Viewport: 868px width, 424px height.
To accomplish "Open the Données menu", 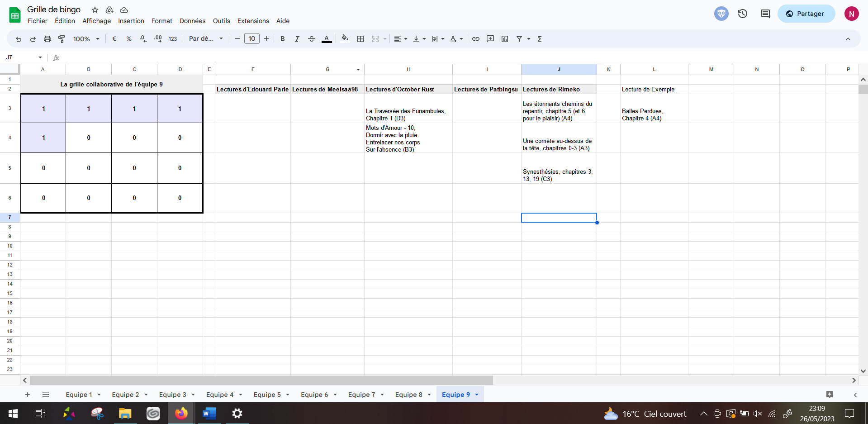I will [192, 21].
